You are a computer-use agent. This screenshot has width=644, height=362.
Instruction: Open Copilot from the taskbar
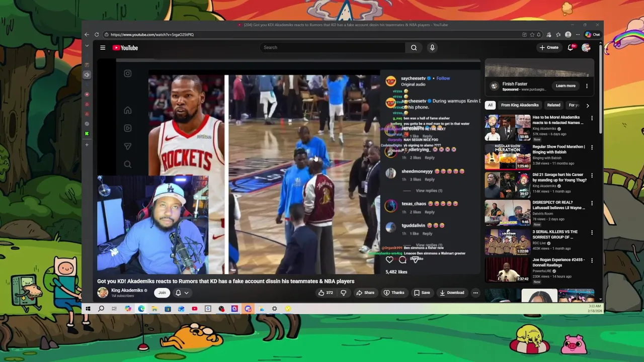(x=128, y=309)
